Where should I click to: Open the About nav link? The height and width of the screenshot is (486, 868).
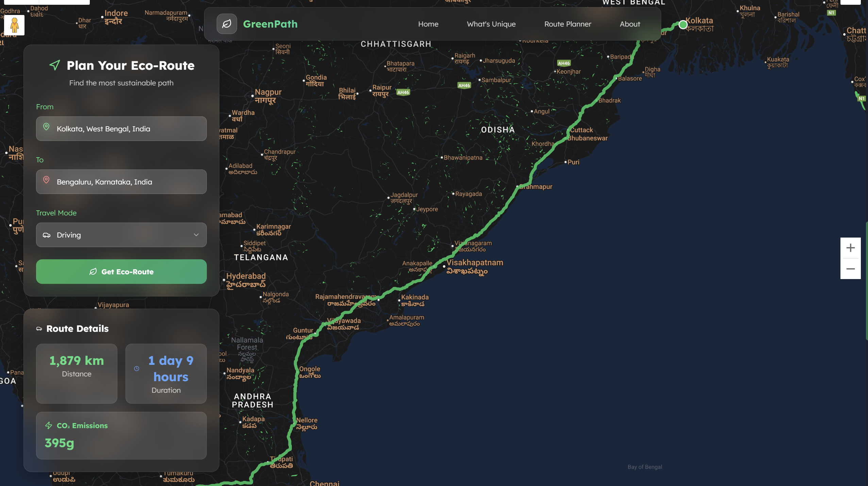(630, 24)
